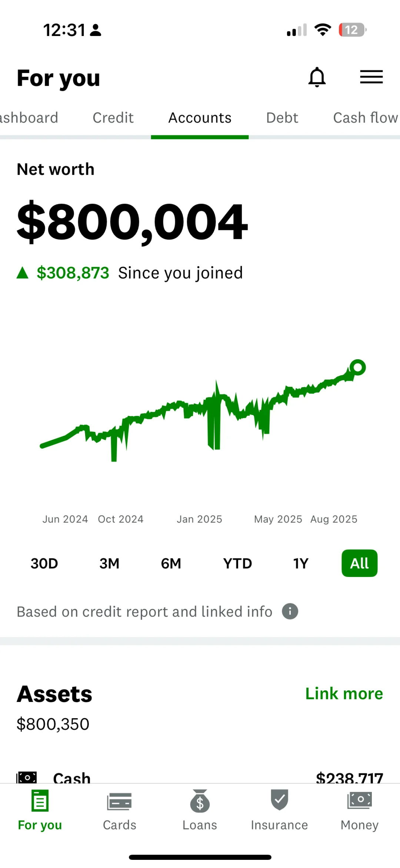This screenshot has width=400, height=868.
Task: Tap the Link more link
Action: (x=344, y=694)
